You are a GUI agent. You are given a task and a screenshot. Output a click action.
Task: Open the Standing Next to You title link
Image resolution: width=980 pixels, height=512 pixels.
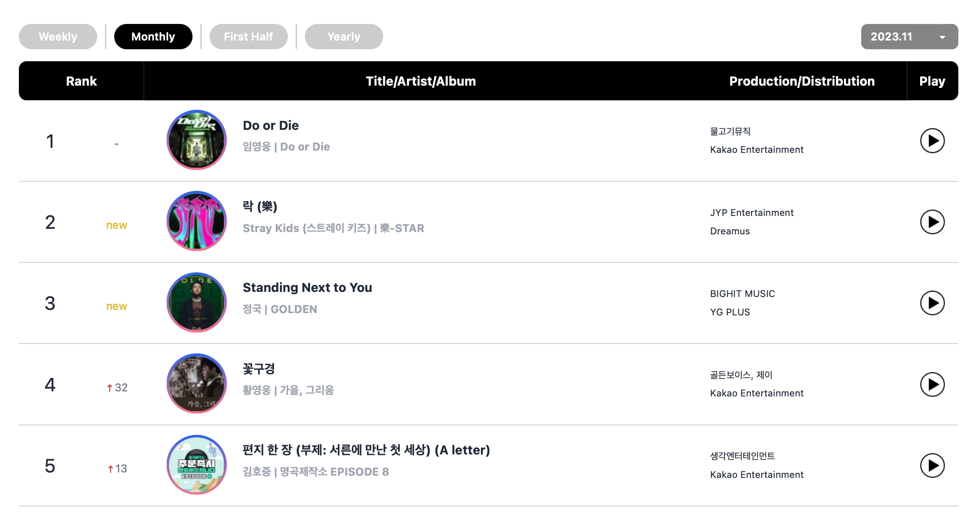pyautogui.click(x=307, y=288)
